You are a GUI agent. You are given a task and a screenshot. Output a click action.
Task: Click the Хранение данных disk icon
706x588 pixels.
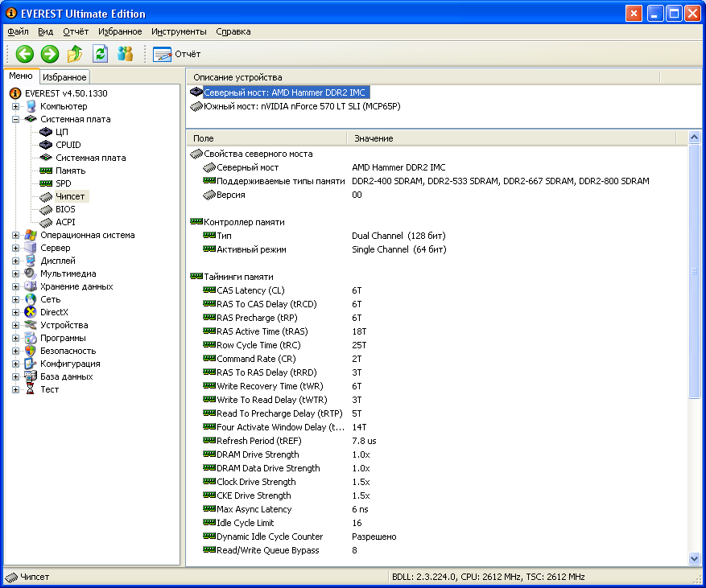click(x=31, y=286)
